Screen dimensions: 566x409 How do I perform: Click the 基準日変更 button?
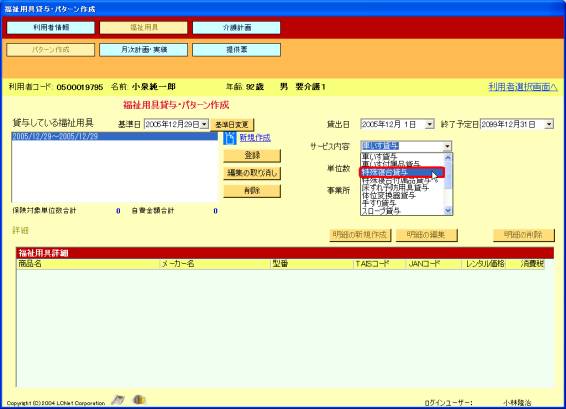(232, 125)
